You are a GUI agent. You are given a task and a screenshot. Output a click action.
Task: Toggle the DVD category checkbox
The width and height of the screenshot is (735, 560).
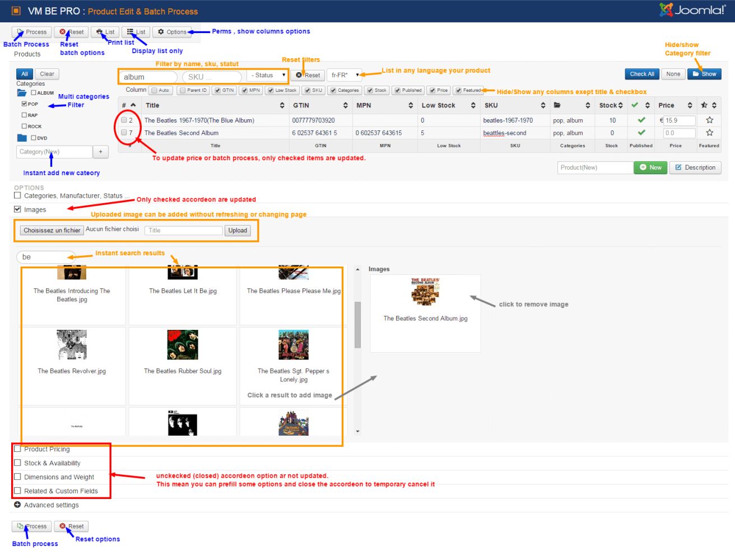(34, 138)
